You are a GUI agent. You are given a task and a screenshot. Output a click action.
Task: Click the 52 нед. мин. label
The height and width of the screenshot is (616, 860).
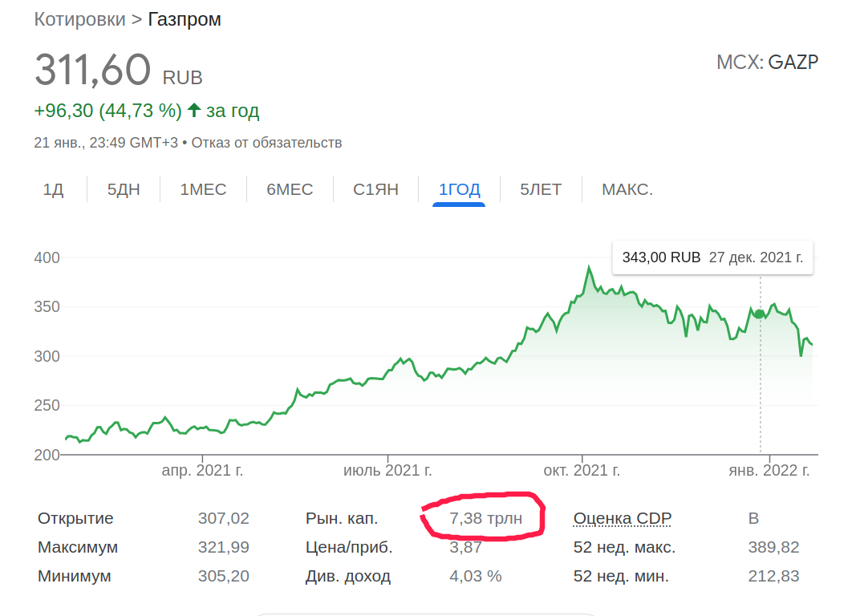(x=621, y=576)
